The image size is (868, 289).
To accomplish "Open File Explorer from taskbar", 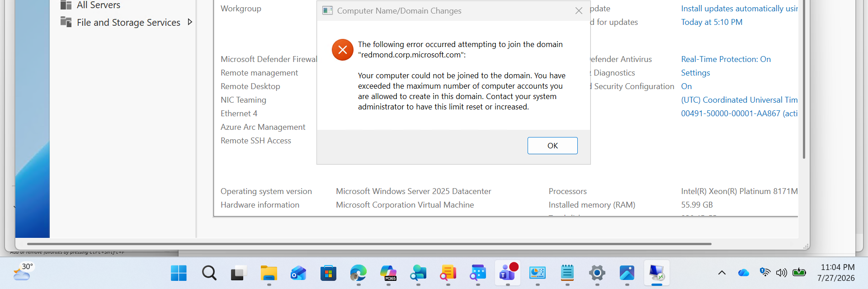I will (269, 273).
